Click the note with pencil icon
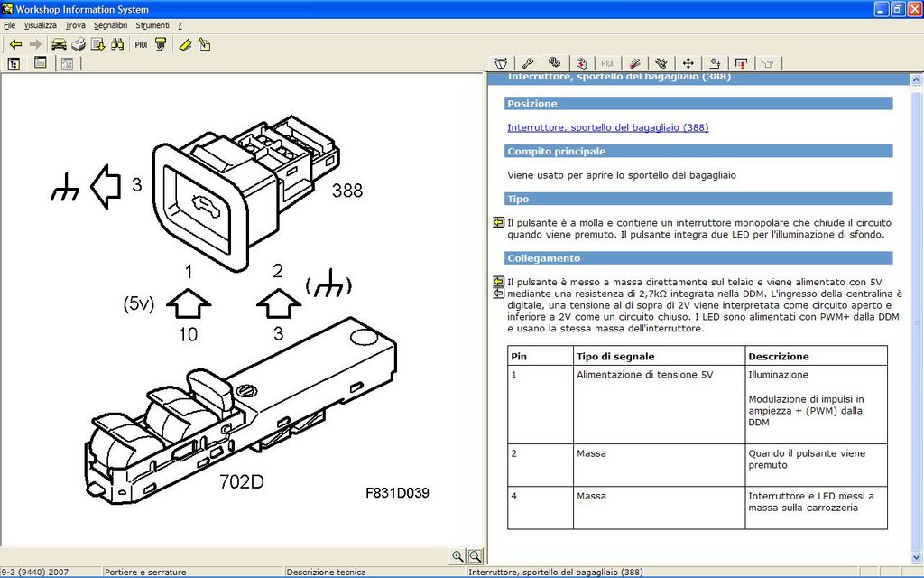 pyautogui.click(x=205, y=44)
